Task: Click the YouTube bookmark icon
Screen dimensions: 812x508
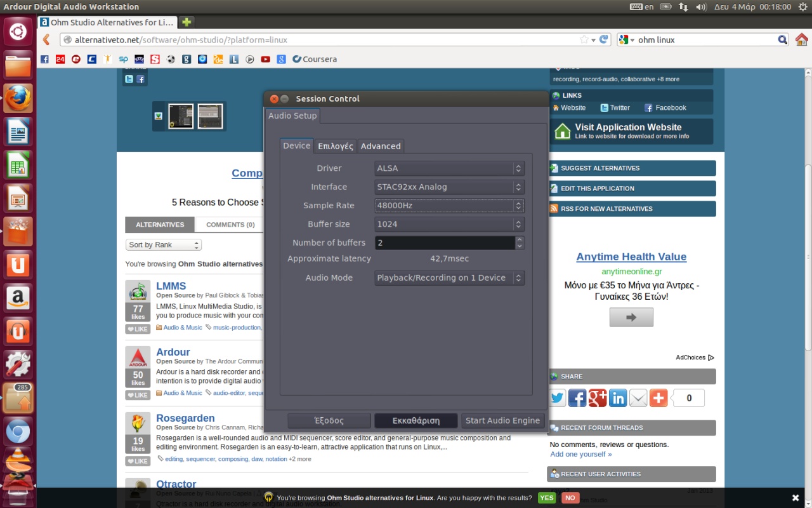Action: 265,59
